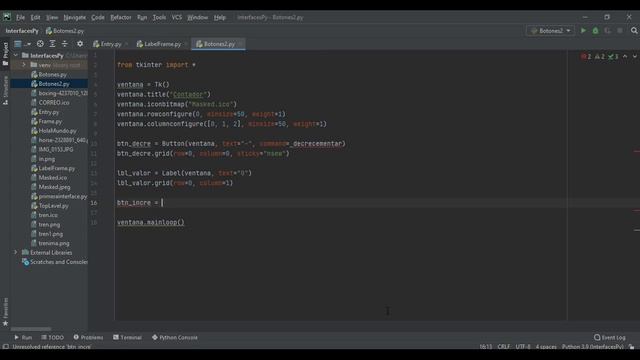This screenshot has height=360, width=640.
Task: Open the Window menu
Action: (198, 18)
